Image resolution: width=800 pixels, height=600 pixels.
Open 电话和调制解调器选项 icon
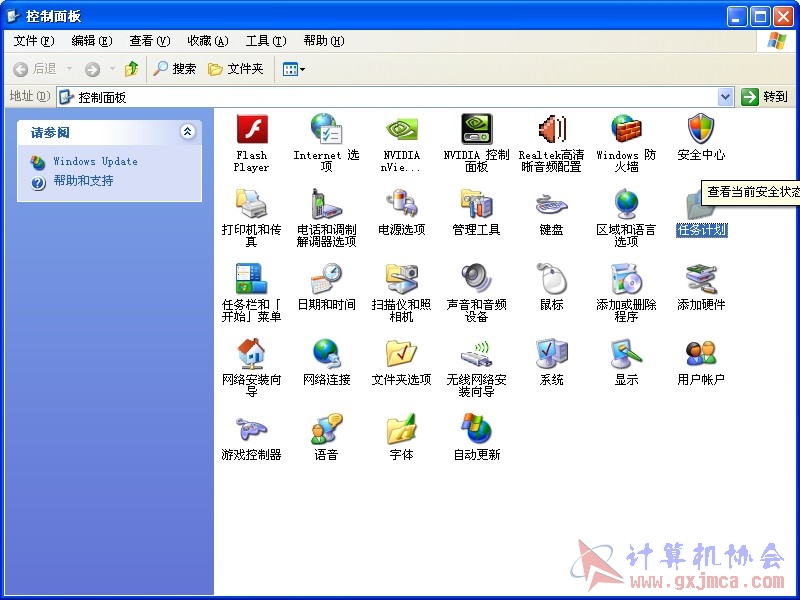327,204
